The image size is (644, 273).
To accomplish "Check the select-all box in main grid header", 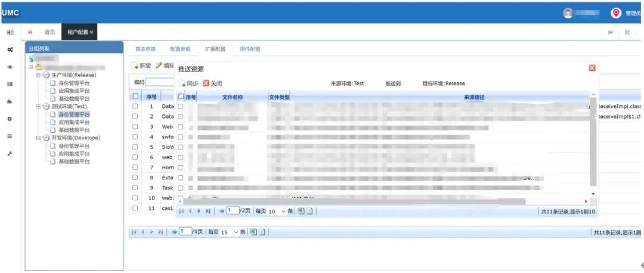I will [135, 96].
